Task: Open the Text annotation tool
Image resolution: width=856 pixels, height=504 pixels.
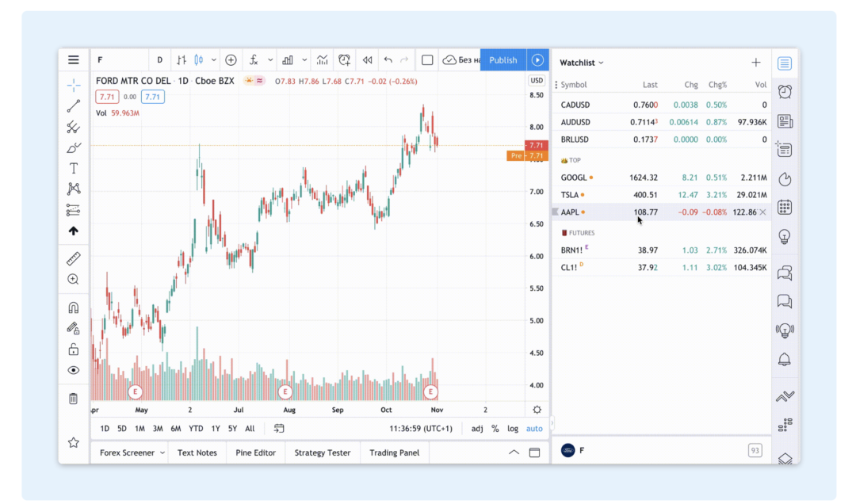Action: pos(74,168)
